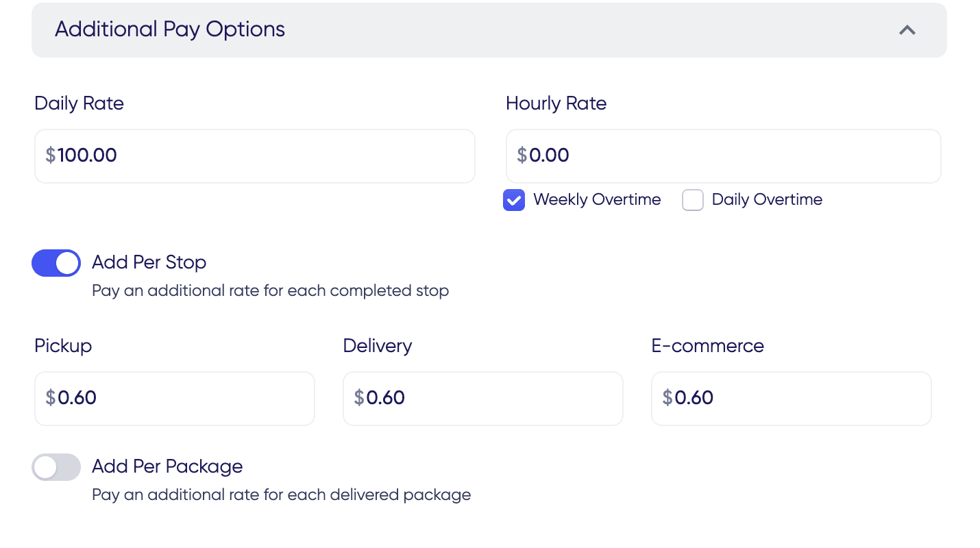Click the dollar sign in Delivery field
The width and height of the screenshot is (980, 548).
[358, 398]
